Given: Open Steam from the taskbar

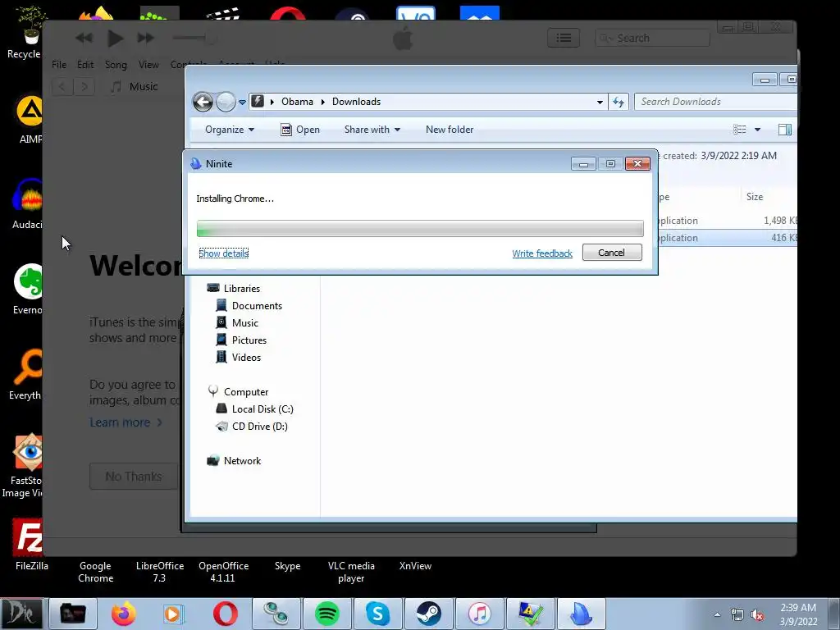Looking at the screenshot, I should (428, 614).
